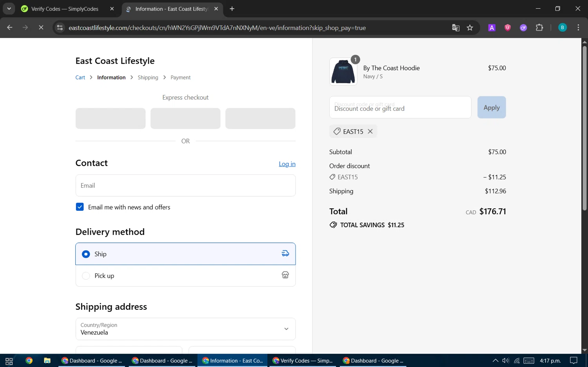Click the Shipping cost $112.96
Screen dimensions: 588x367
495,191
